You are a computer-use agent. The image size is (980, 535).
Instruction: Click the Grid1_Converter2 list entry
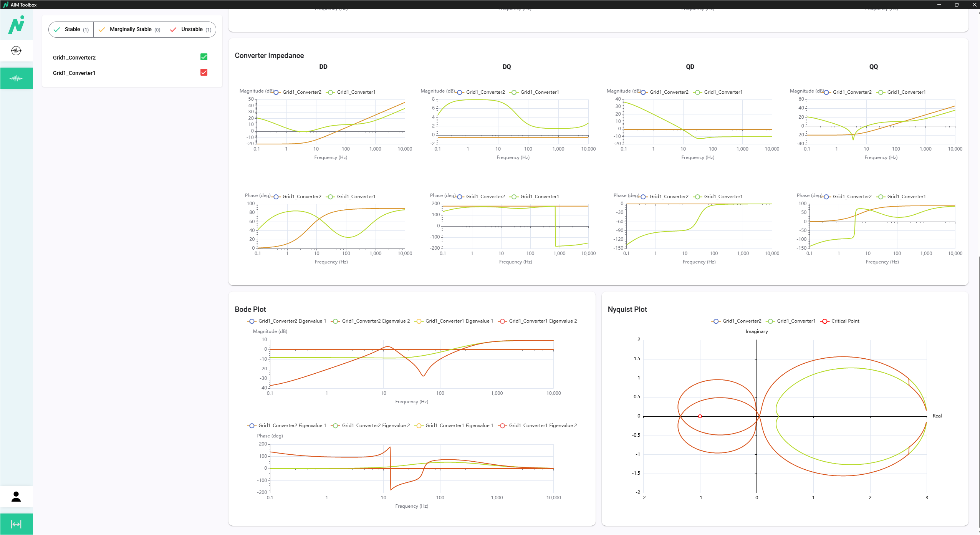pos(74,58)
